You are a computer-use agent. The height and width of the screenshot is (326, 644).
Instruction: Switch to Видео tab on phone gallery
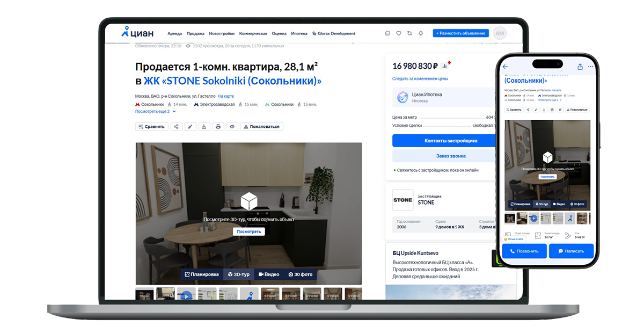tap(559, 204)
